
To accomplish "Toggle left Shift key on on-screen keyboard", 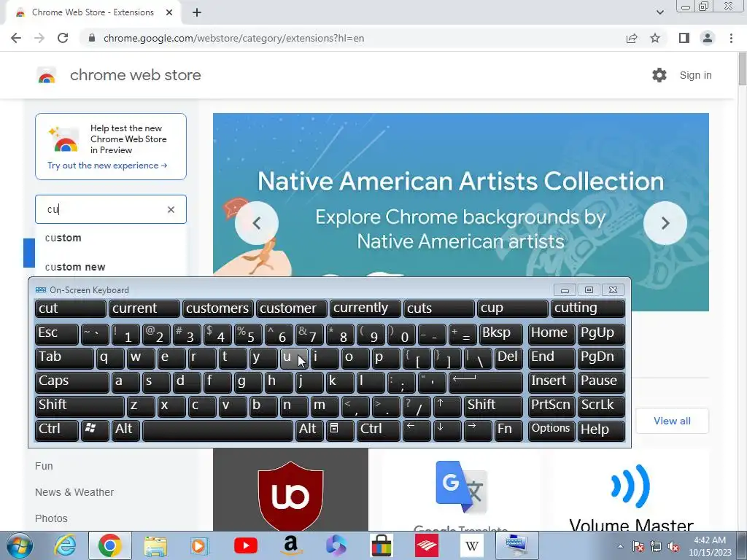I will pyautogui.click(x=80, y=406).
